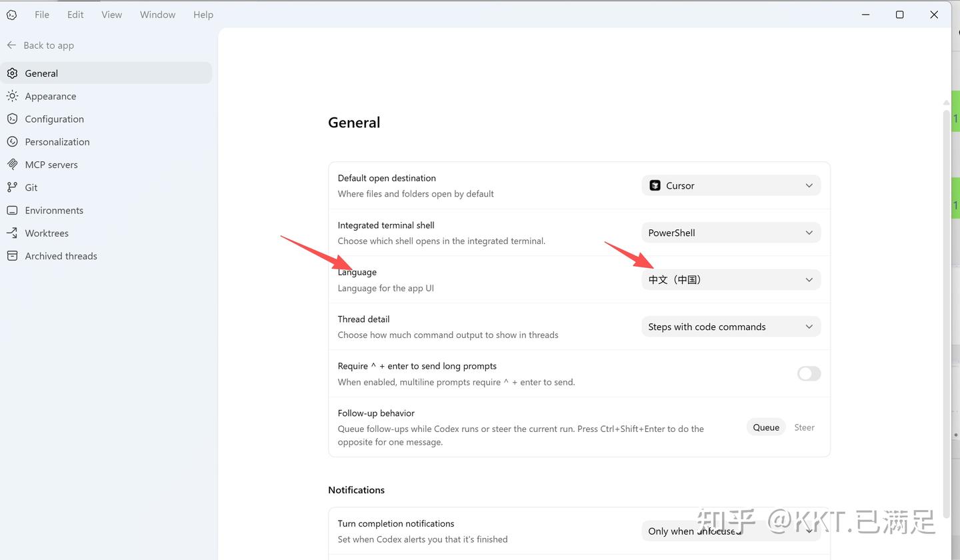The height and width of the screenshot is (560, 960).
Task: Click the Codex app logo icon
Action: coord(11,15)
